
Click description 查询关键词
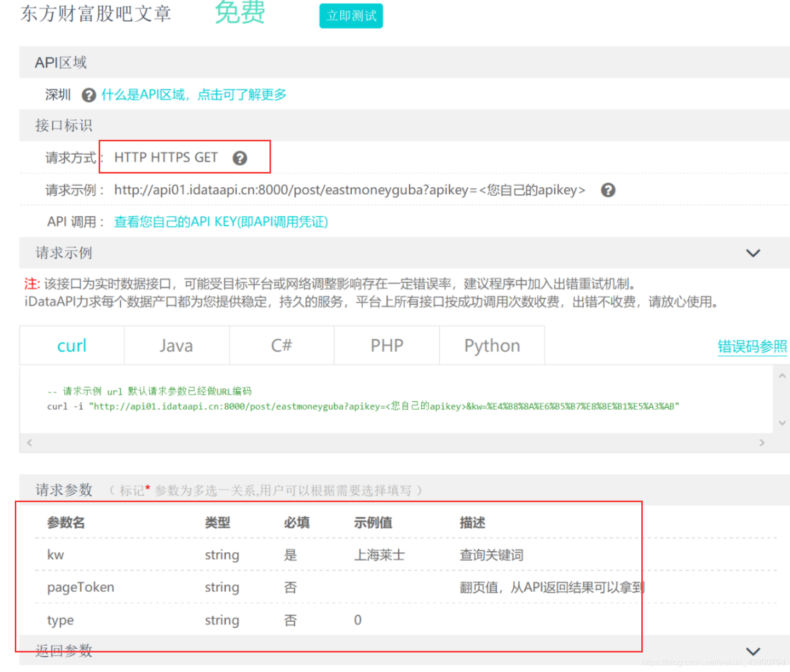tap(492, 555)
